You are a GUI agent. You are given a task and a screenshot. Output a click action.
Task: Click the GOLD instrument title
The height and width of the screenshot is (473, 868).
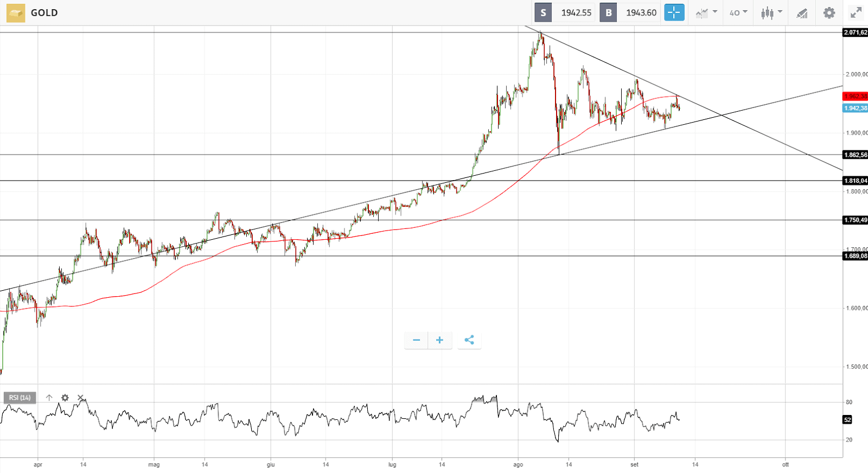click(x=44, y=12)
